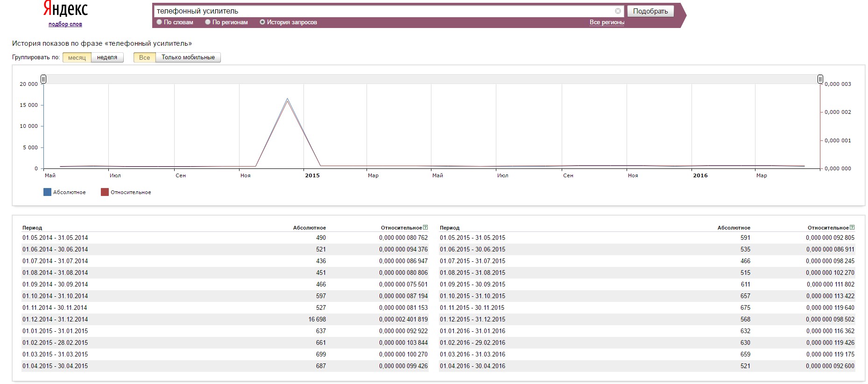Viewport: 868px width, 384px height.
Task: Select the period 01.06.2014 - 30.06.2014
Action: coord(55,249)
